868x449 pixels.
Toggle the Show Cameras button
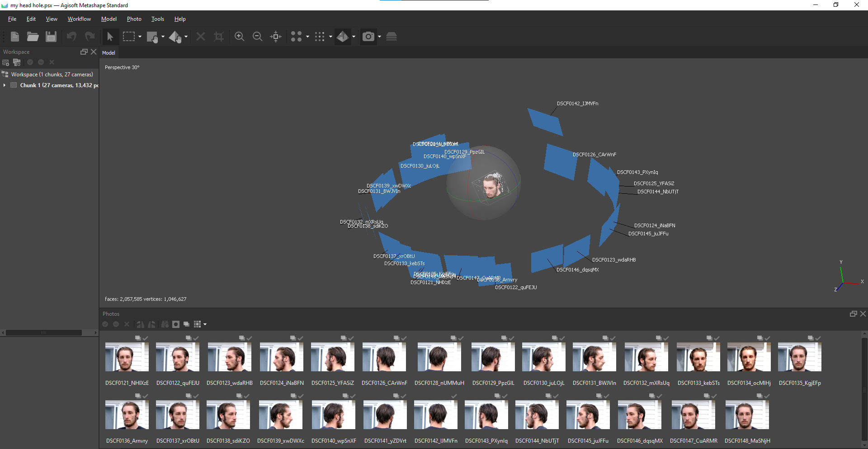click(368, 37)
